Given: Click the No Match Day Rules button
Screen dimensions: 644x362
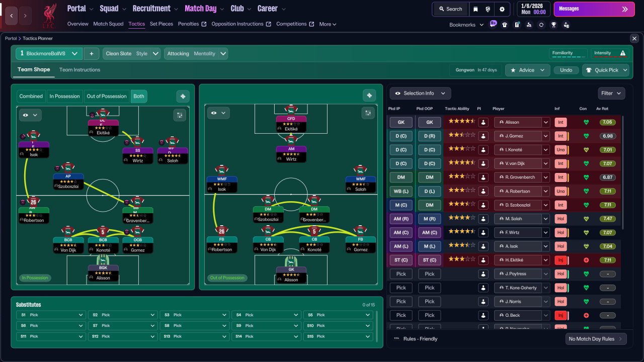Looking at the screenshot, I should pos(596,339).
